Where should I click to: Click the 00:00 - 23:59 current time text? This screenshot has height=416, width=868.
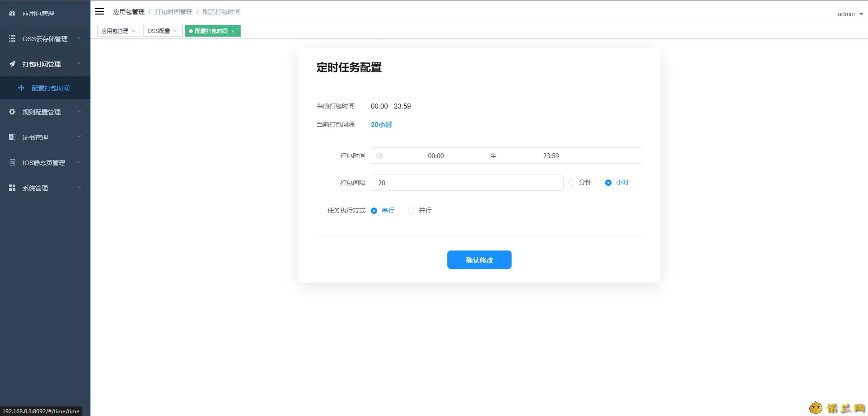tap(391, 106)
